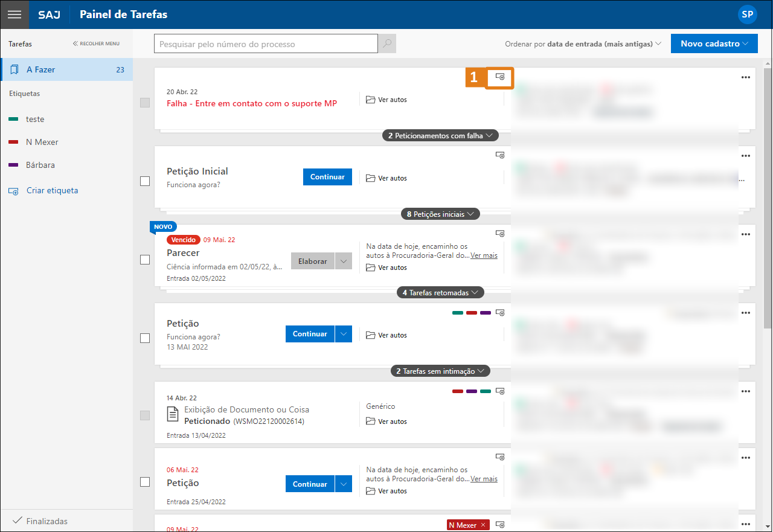Open the Finalizadas task list

click(47, 521)
